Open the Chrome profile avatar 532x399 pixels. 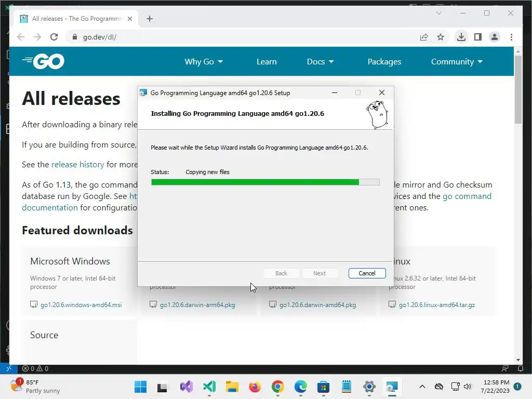(495, 37)
